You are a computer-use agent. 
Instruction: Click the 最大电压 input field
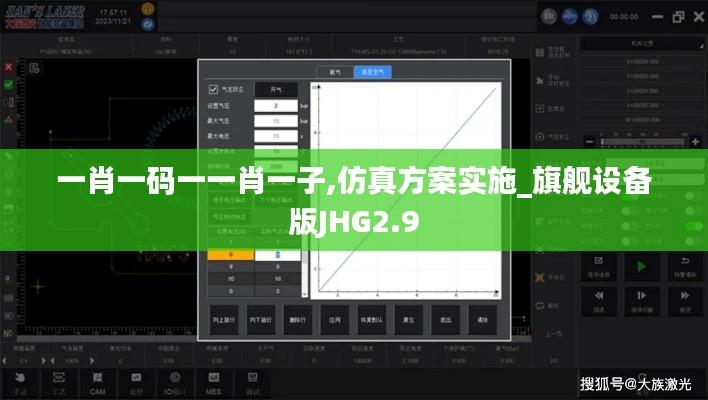(x=276, y=136)
